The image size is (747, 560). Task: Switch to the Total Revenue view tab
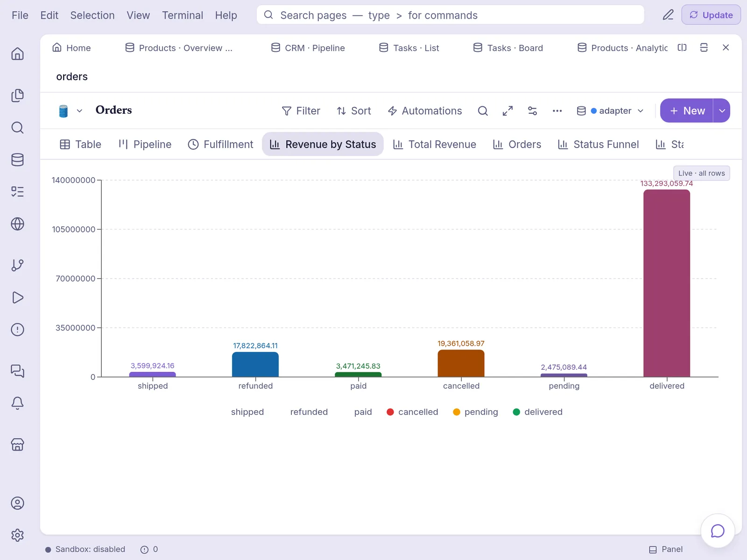435,144
